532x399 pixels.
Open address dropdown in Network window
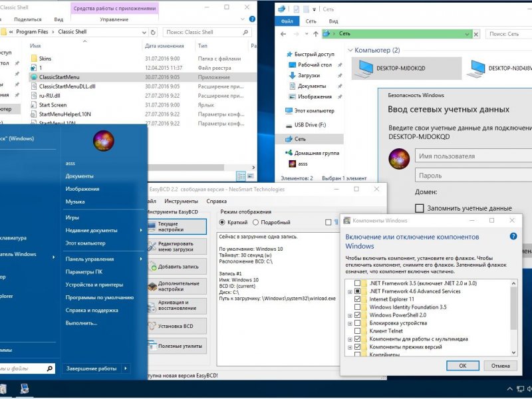pos(467,34)
